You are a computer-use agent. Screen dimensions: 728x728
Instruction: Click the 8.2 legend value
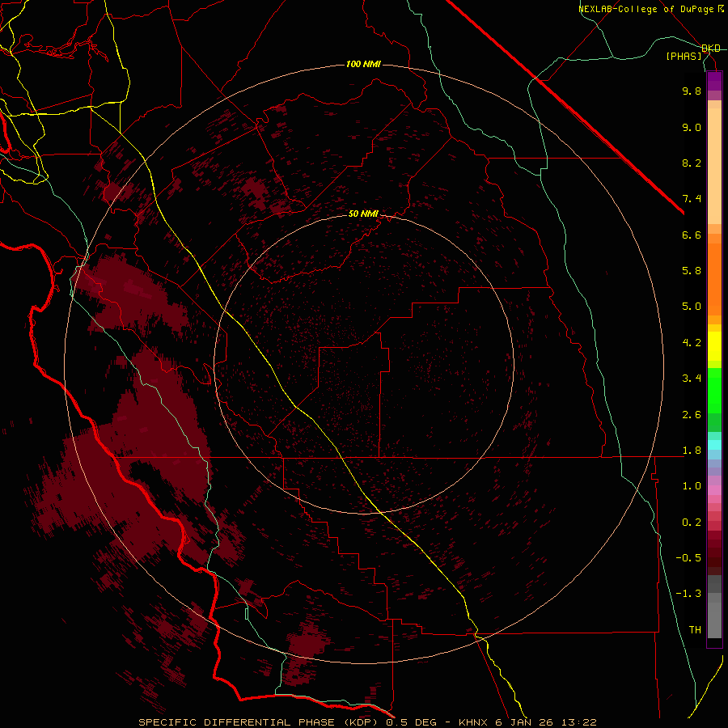pyautogui.click(x=692, y=163)
